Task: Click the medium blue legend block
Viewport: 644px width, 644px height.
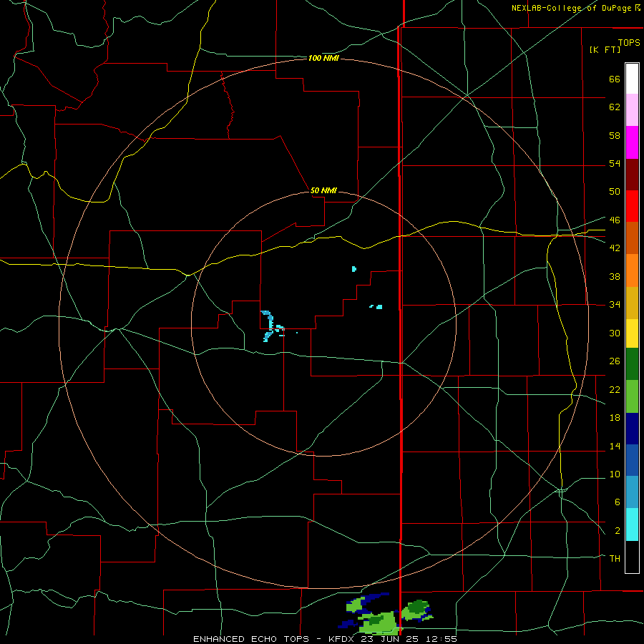Action: [632, 460]
